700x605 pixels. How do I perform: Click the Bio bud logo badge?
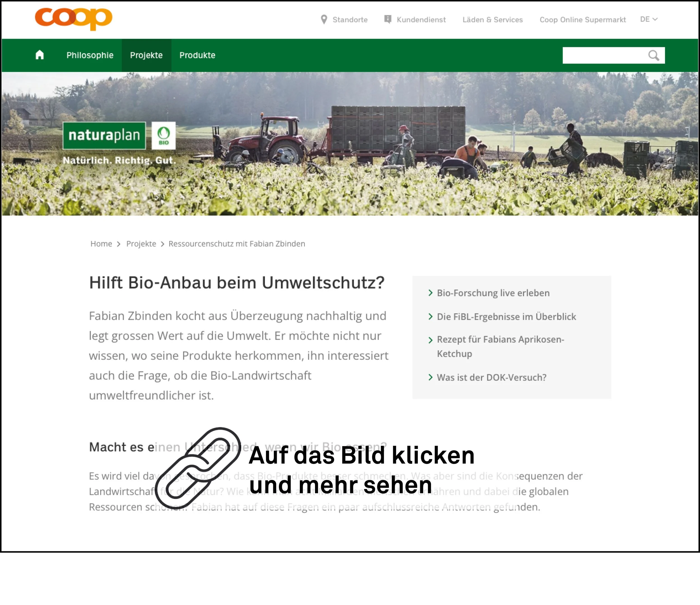pyautogui.click(x=164, y=135)
